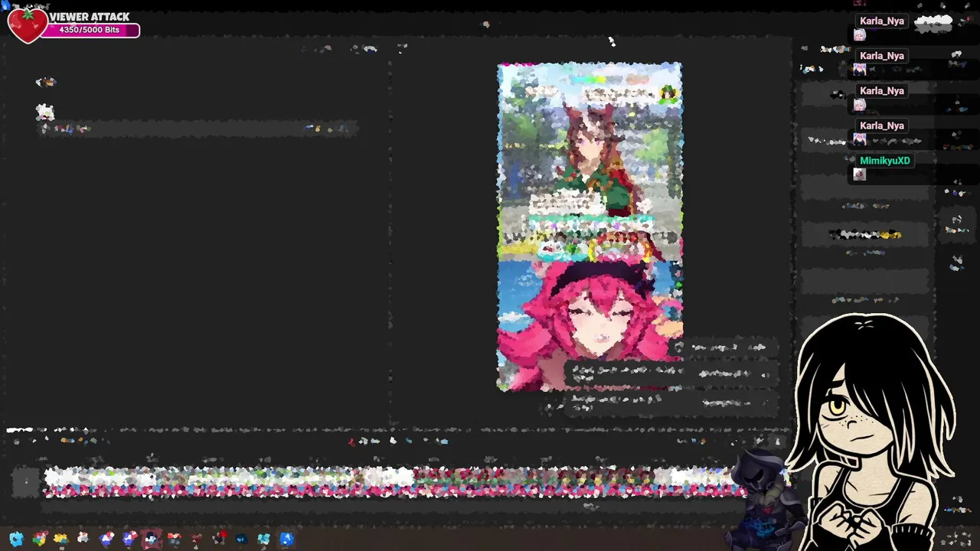The width and height of the screenshot is (980, 551).
Task: Click the Viewer Attack strawberry heart icon
Action: pos(28,25)
